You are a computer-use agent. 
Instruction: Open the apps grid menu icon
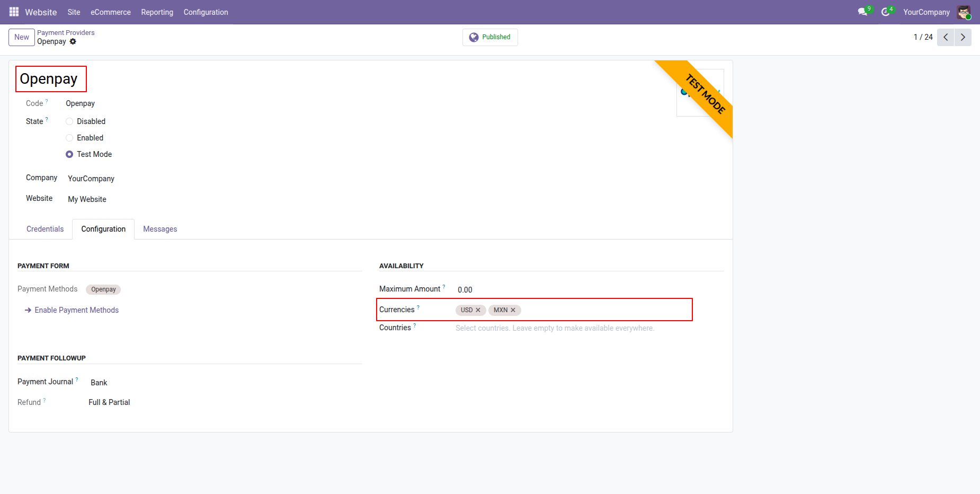click(14, 12)
